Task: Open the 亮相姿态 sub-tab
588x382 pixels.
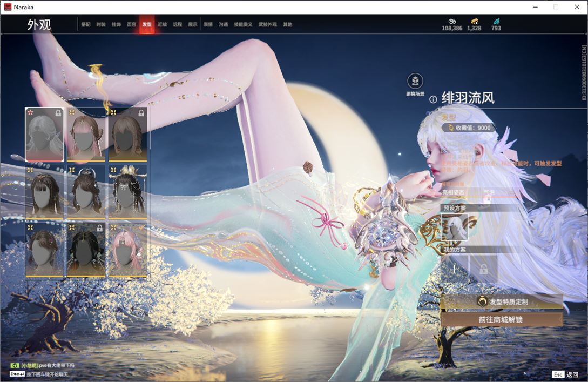Action: pyautogui.click(x=454, y=192)
